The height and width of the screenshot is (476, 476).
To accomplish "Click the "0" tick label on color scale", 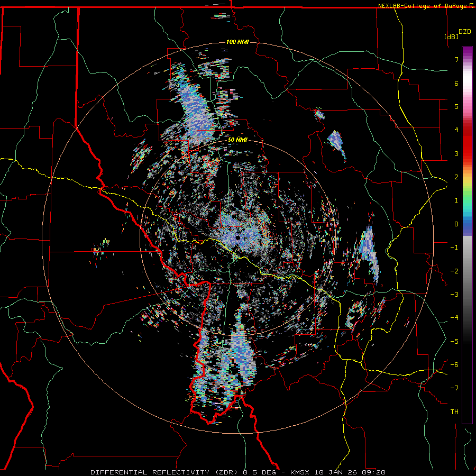I will point(456,224).
